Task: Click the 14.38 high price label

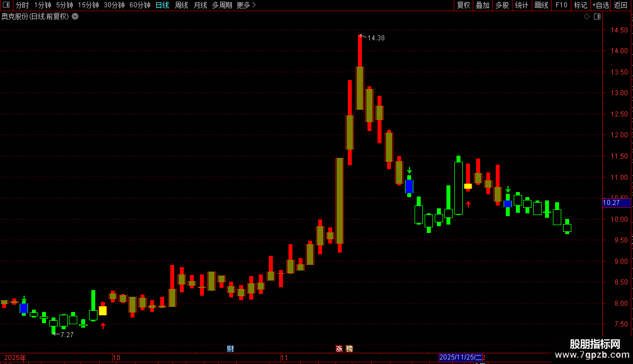Action: coord(376,38)
